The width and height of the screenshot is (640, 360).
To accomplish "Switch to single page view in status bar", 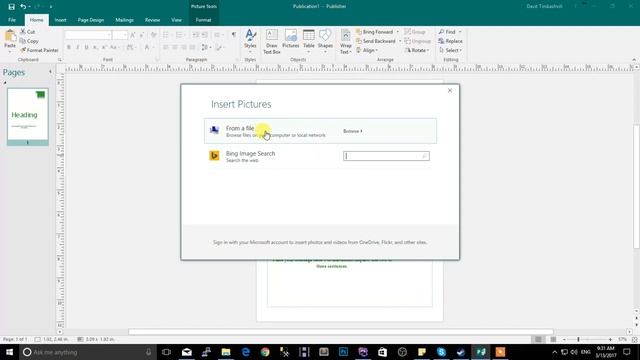I will pyautogui.click(x=538, y=340).
